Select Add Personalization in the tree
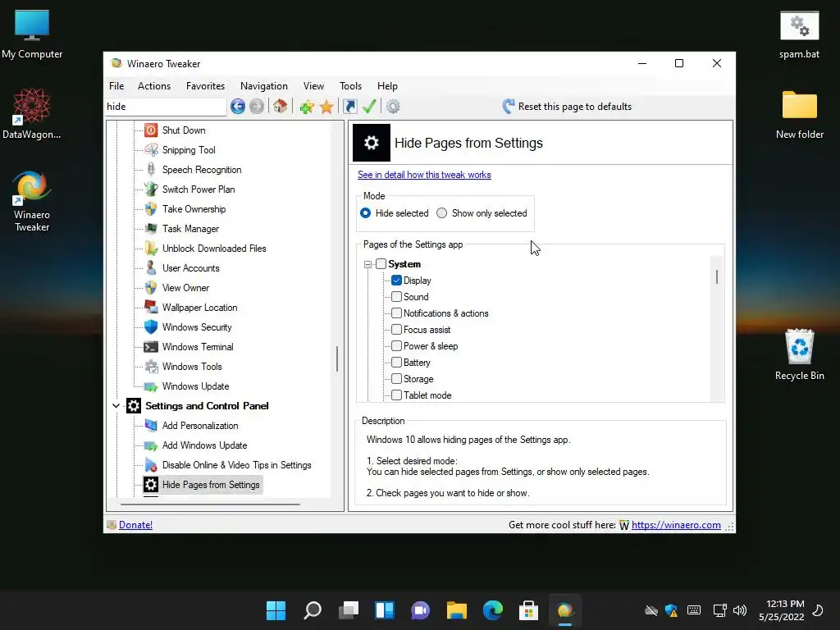 (x=200, y=426)
